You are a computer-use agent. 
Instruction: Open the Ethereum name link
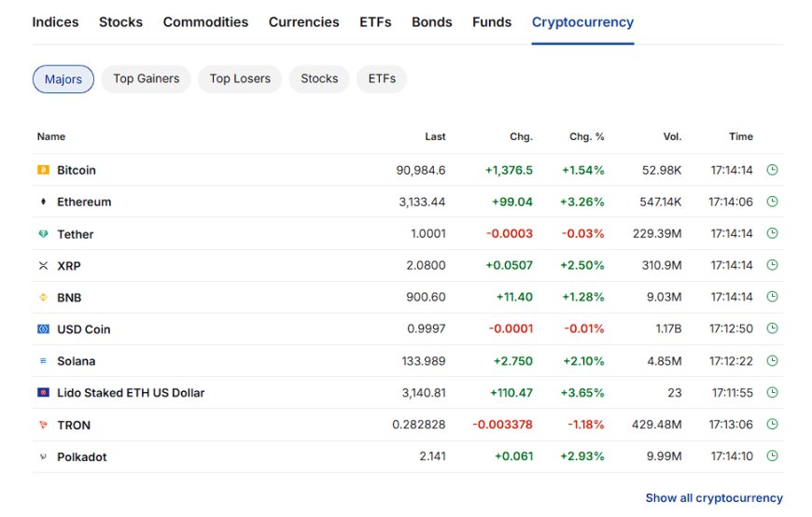84,202
